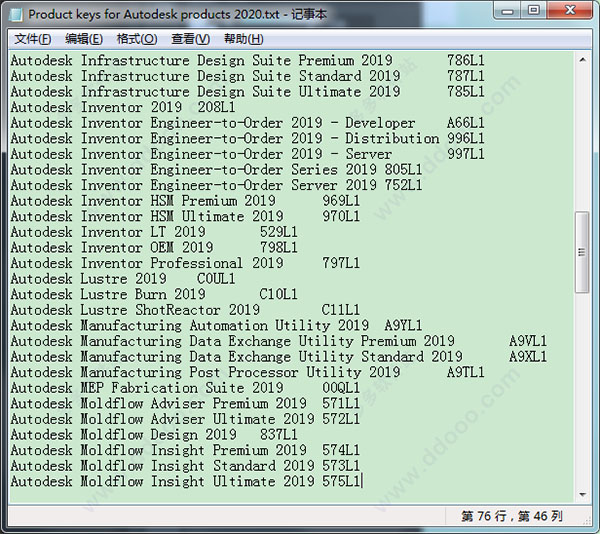Click product key 785L1
Image resolution: width=600 pixels, height=534 pixels.
pyautogui.click(x=466, y=92)
